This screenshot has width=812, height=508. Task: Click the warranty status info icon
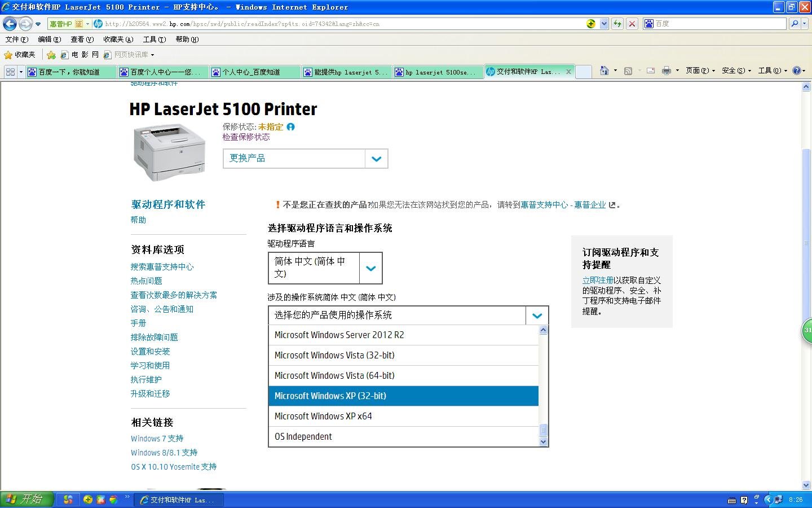coord(290,127)
